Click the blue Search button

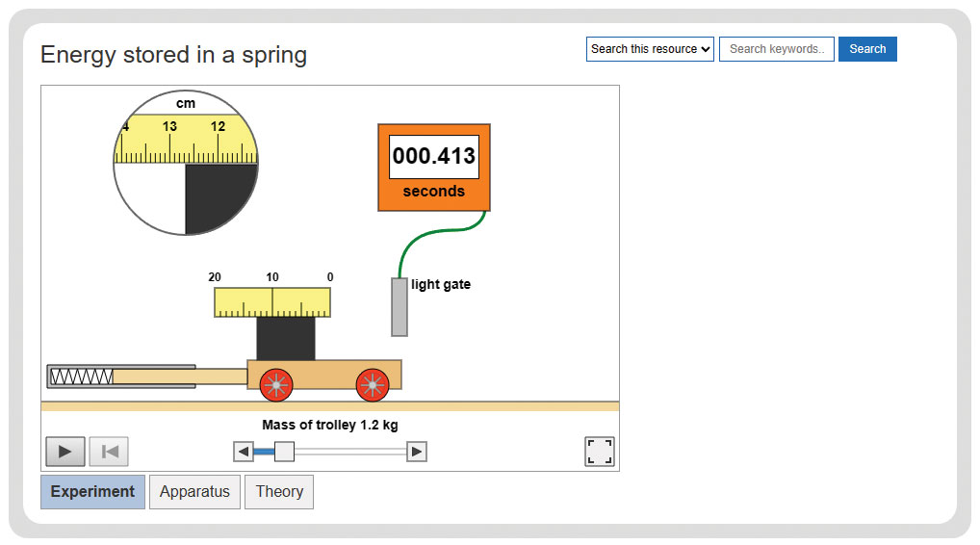click(x=867, y=49)
